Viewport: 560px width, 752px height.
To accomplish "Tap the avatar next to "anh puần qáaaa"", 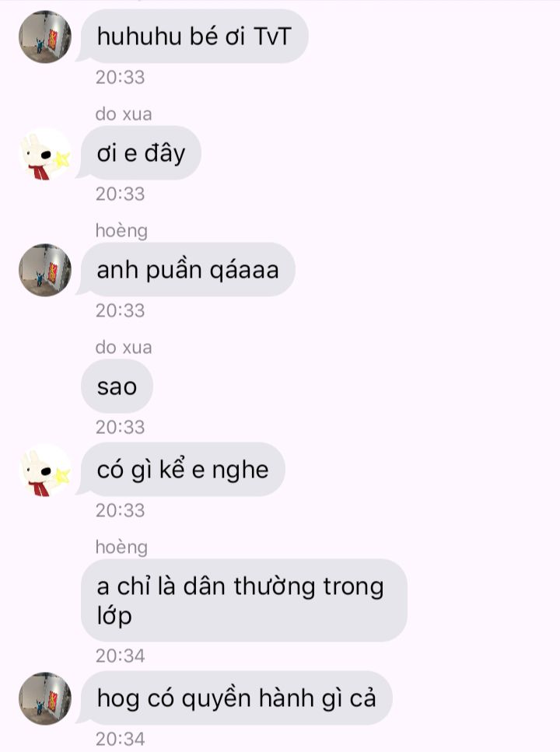I will (45, 270).
